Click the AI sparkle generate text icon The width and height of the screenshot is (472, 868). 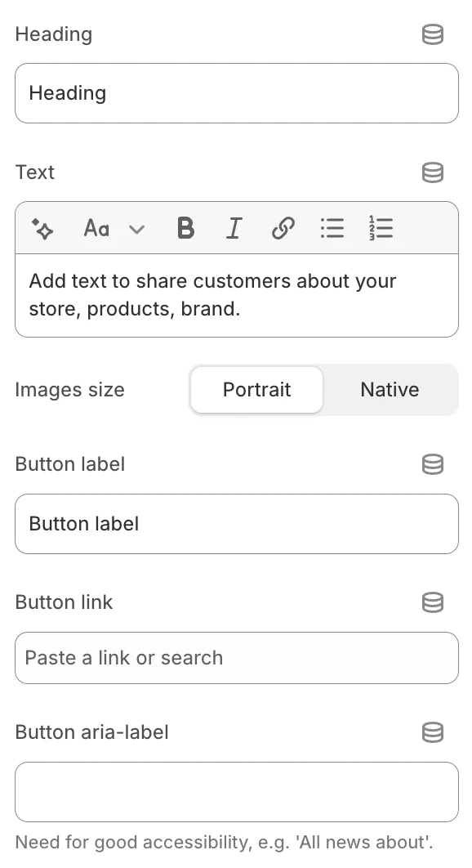(42, 228)
